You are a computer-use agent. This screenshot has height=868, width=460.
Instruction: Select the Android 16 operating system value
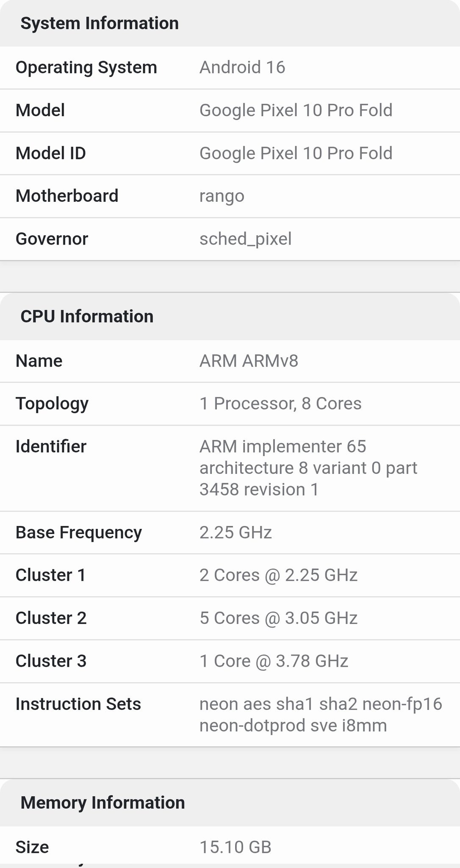242,67
